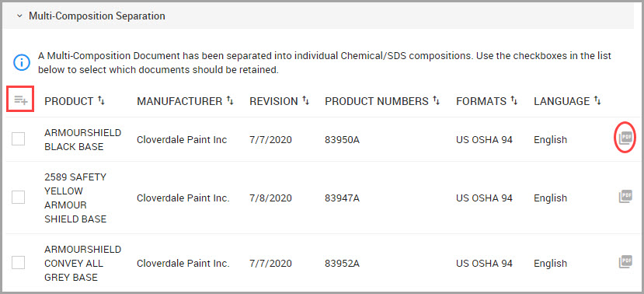This screenshot has height=294, width=644.
Task: Select product number 83947A cell
Action: tap(342, 198)
